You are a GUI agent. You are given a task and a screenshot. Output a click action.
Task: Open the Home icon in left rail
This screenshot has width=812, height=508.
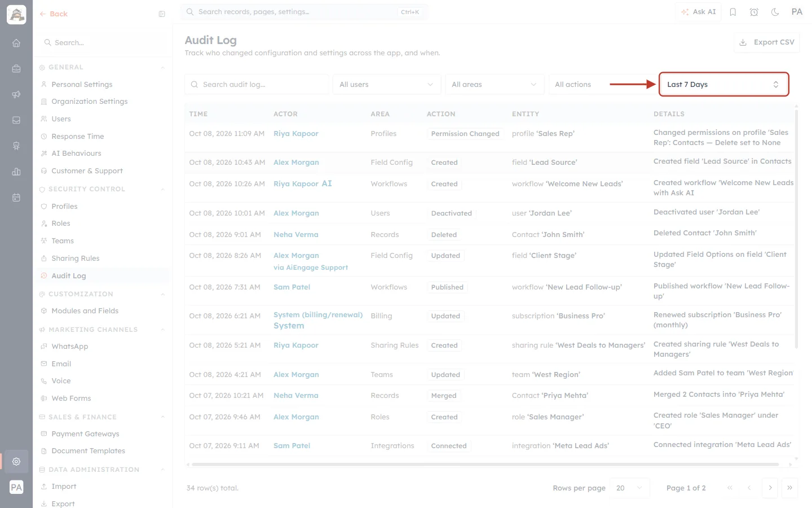tap(16, 43)
